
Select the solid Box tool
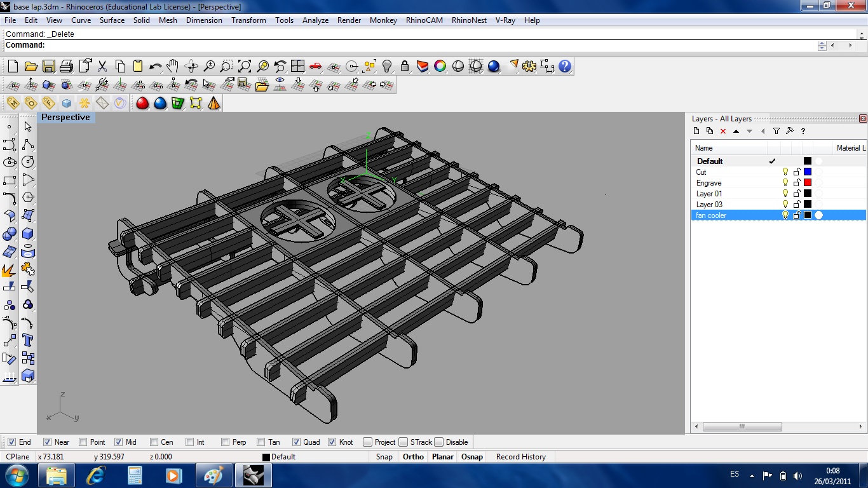pos(27,233)
